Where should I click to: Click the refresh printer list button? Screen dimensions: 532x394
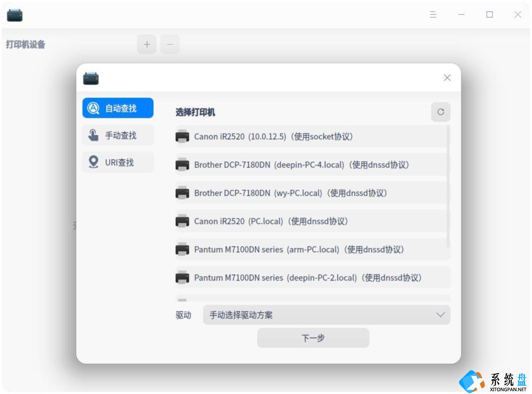tap(440, 112)
